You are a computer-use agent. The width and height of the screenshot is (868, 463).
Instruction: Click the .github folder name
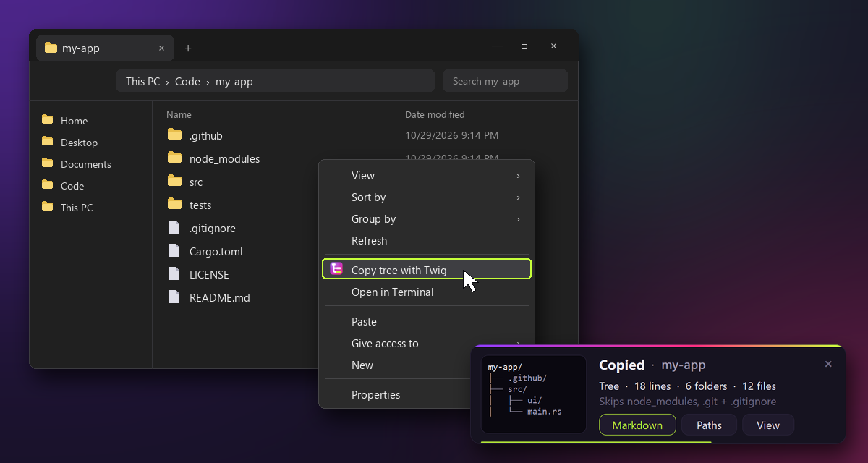pyautogui.click(x=206, y=135)
